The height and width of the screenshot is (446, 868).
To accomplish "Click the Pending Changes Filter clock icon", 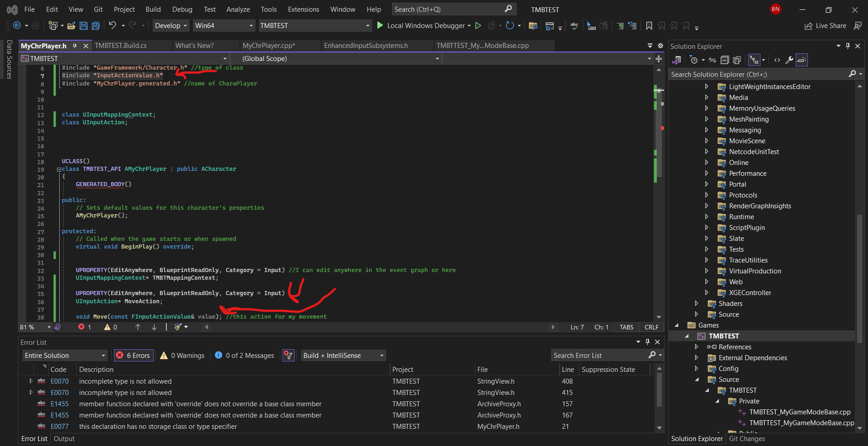I will [x=694, y=60].
